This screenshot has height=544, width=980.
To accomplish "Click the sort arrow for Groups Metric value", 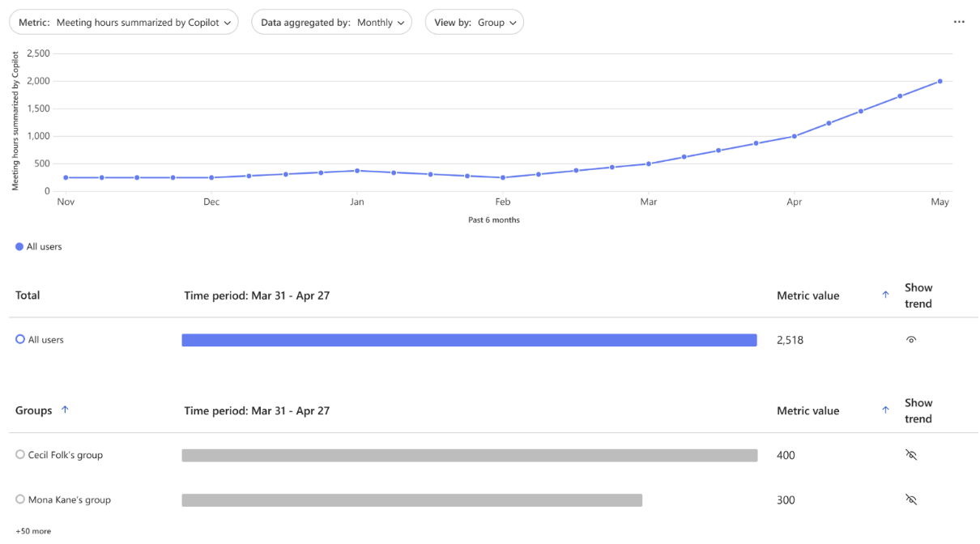I will 884,410.
